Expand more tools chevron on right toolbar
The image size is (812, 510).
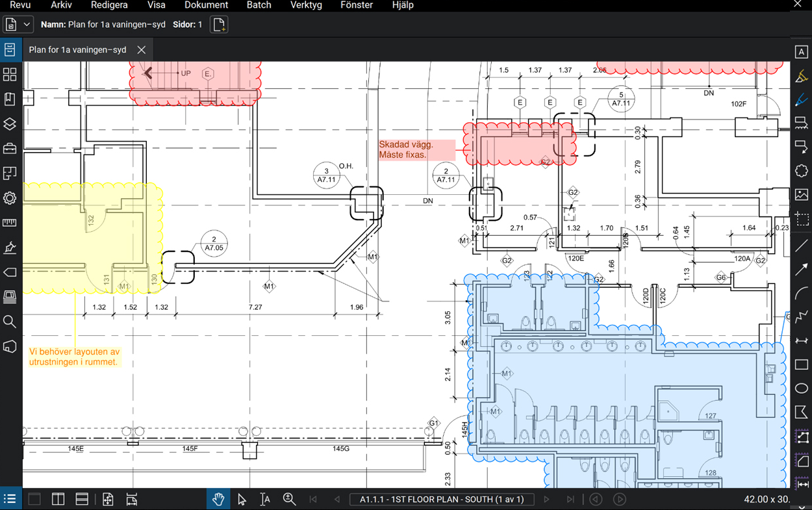(x=801, y=505)
